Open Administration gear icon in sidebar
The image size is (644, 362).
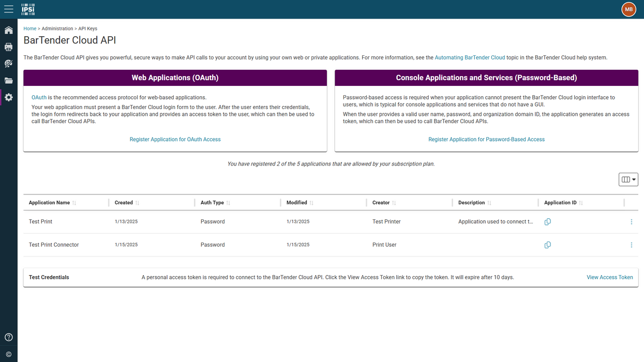pyautogui.click(x=9, y=97)
